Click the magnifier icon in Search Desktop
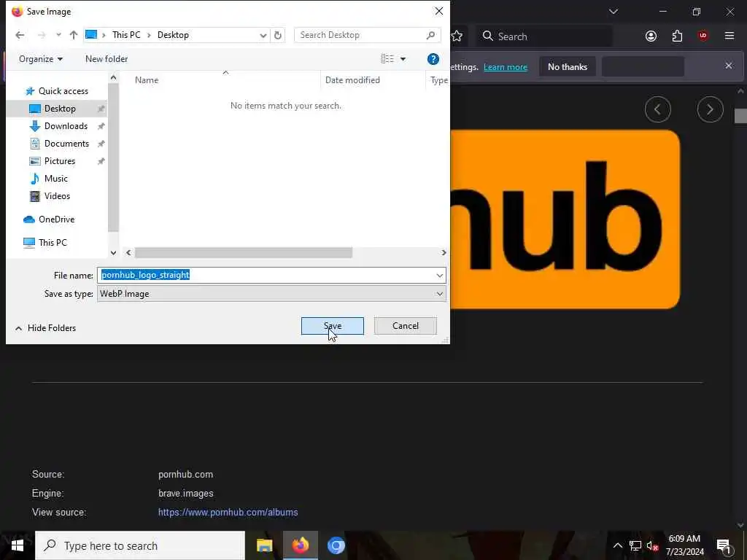 [x=430, y=35]
